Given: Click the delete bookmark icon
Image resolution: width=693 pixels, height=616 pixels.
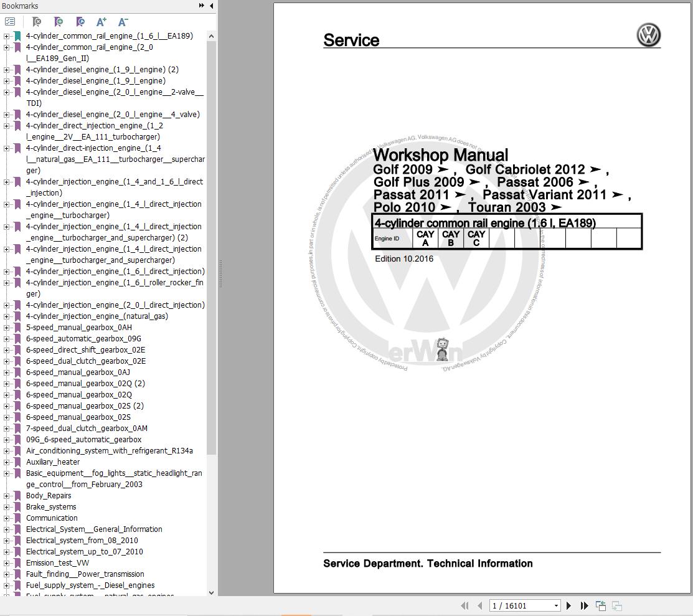Looking at the screenshot, I should tap(37, 22).
